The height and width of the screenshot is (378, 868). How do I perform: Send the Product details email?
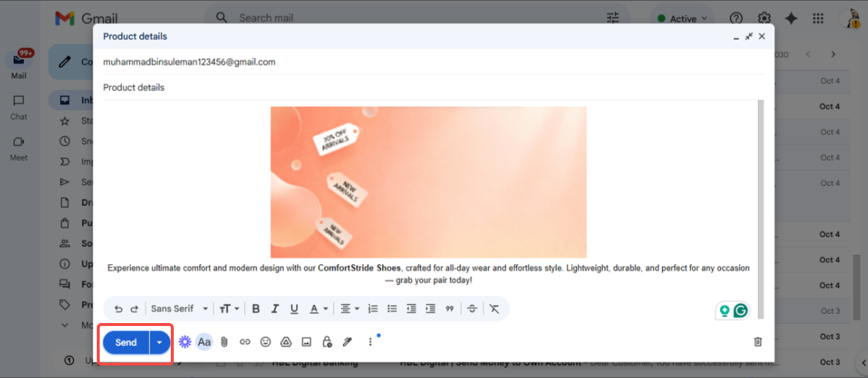pos(125,343)
